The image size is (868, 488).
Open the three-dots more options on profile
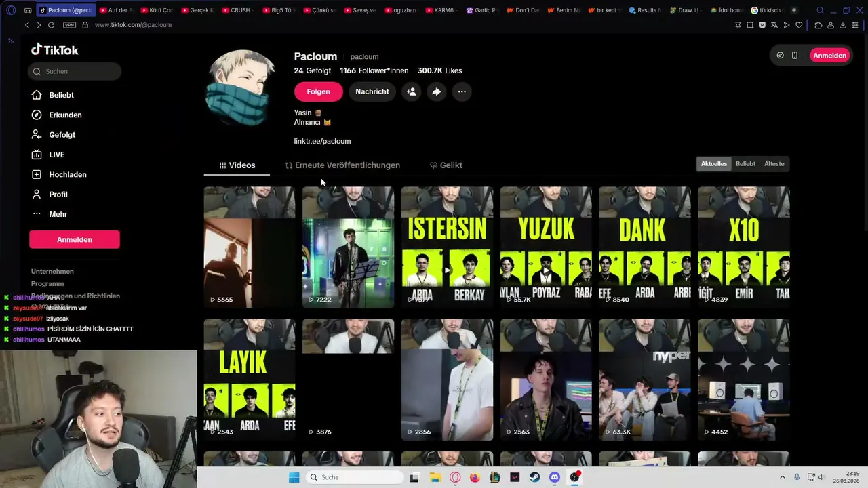click(461, 91)
